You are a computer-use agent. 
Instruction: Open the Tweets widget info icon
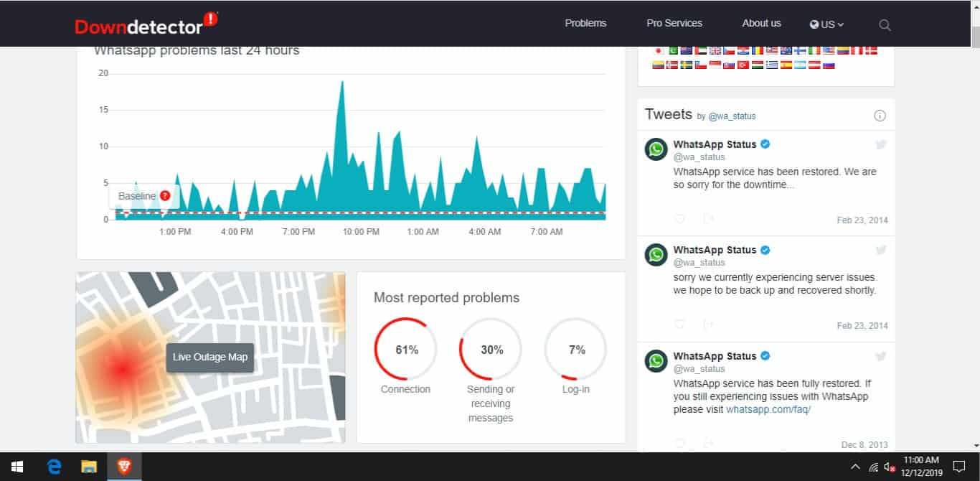pyautogui.click(x=880, y=116)
